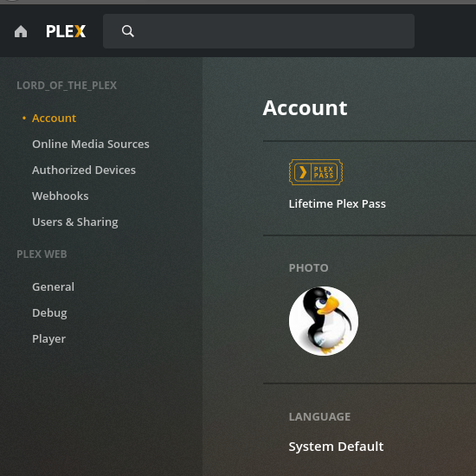Open the Player settings page

point(48,338)
